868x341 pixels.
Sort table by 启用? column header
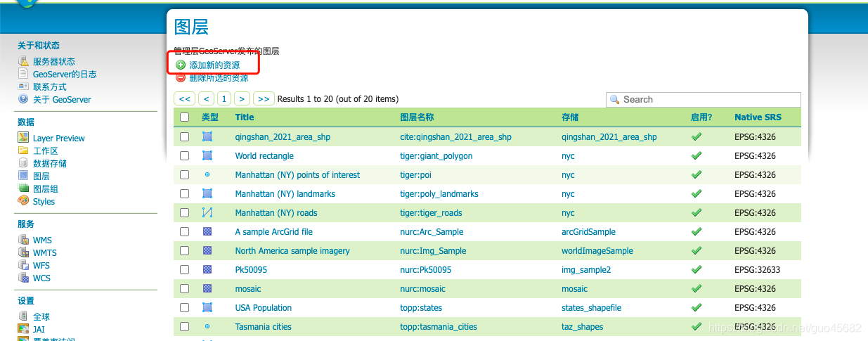click(701, 117)
